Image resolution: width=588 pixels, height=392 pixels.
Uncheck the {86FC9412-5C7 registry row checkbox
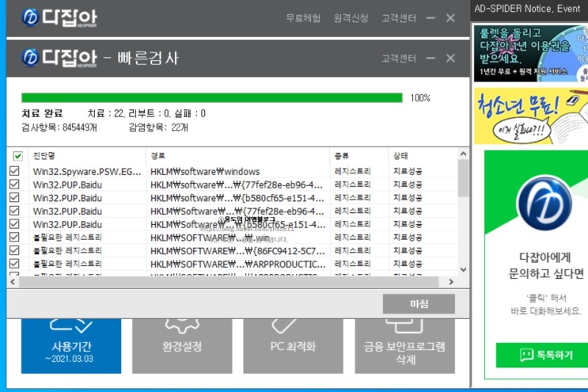pyautogui.click(x=14, y=250)
